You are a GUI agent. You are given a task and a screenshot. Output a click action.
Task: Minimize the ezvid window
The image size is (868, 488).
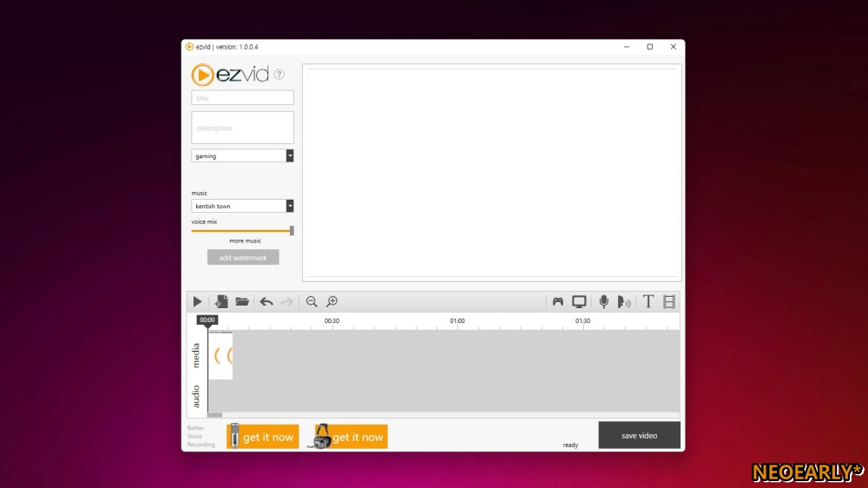coord(627,47)
